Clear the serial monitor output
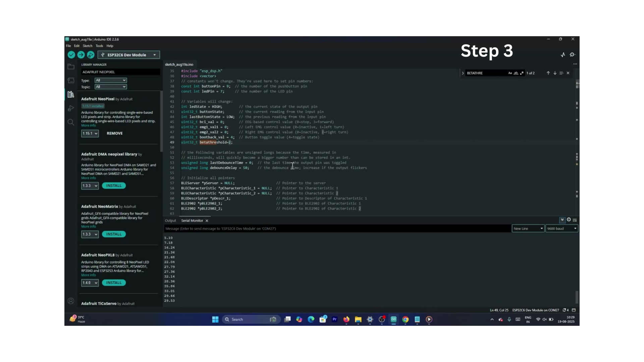The height and width of the screenshot is (362, 644). (x=575, y=220)
